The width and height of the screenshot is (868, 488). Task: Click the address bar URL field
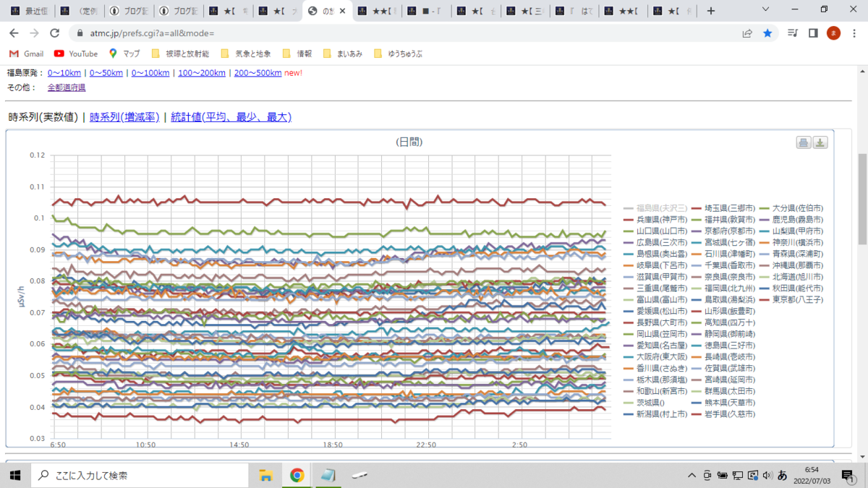405,33
